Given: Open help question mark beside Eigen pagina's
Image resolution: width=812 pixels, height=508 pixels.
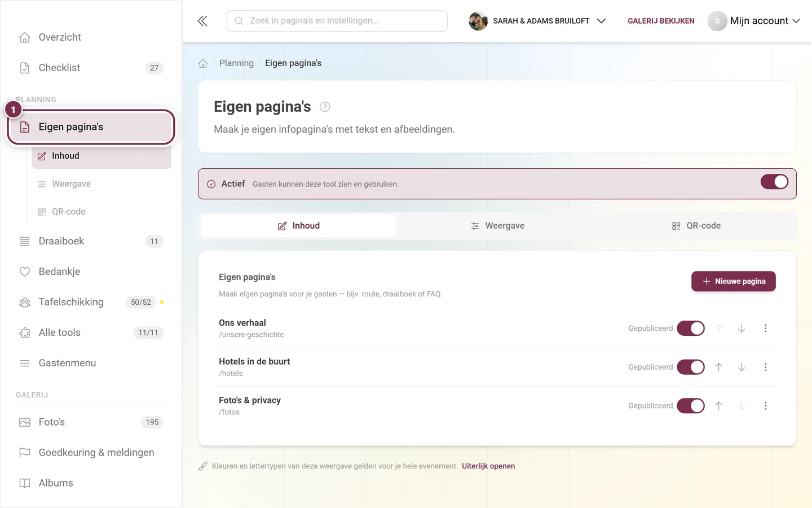Looking at the screenshot, I should tap(325, 107).
